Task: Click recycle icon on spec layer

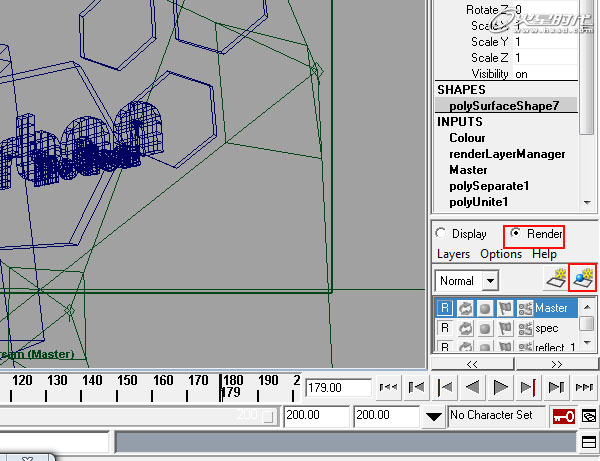Action: tap(465, 328)
